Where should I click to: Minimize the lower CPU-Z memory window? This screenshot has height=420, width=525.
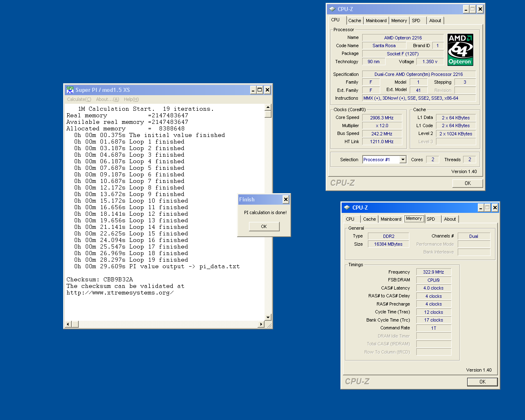[x=481, y=208]
